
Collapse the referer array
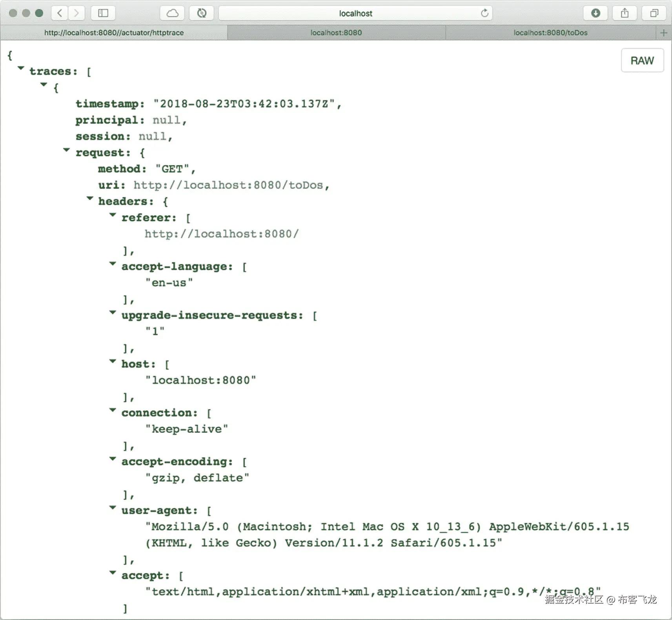pyautogui.click(x=113, y=215)
